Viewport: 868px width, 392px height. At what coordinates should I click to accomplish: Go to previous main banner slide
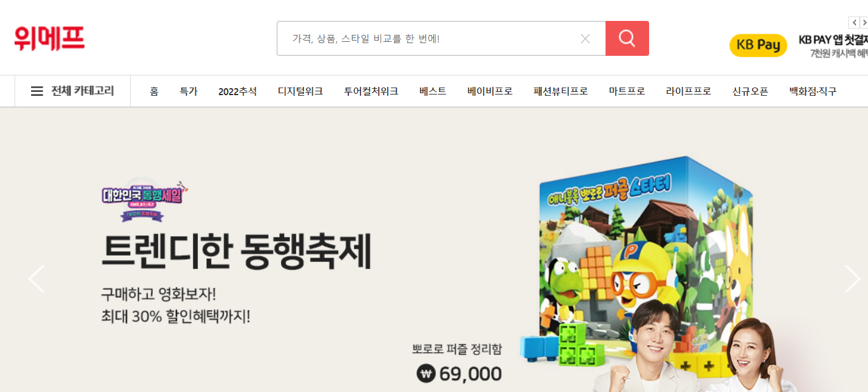37,279
